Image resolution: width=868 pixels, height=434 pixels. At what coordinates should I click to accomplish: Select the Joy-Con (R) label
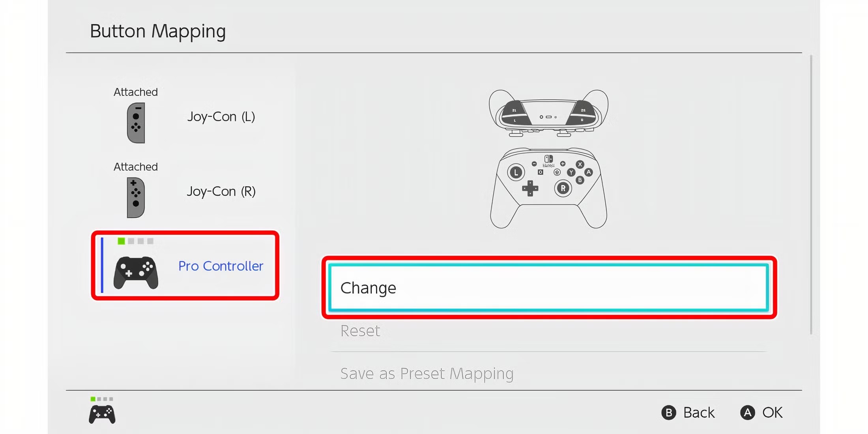click(221, 191)
